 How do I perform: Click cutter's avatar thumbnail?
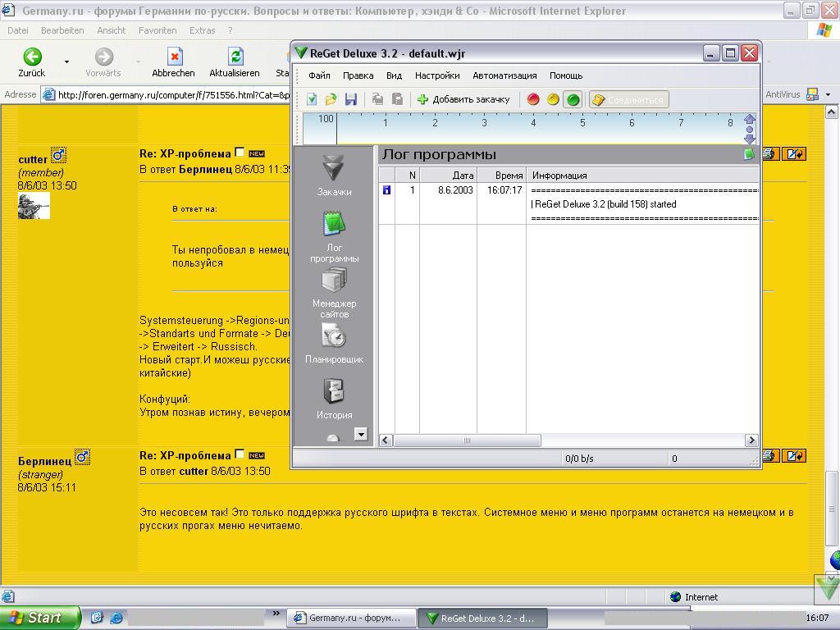34,206
